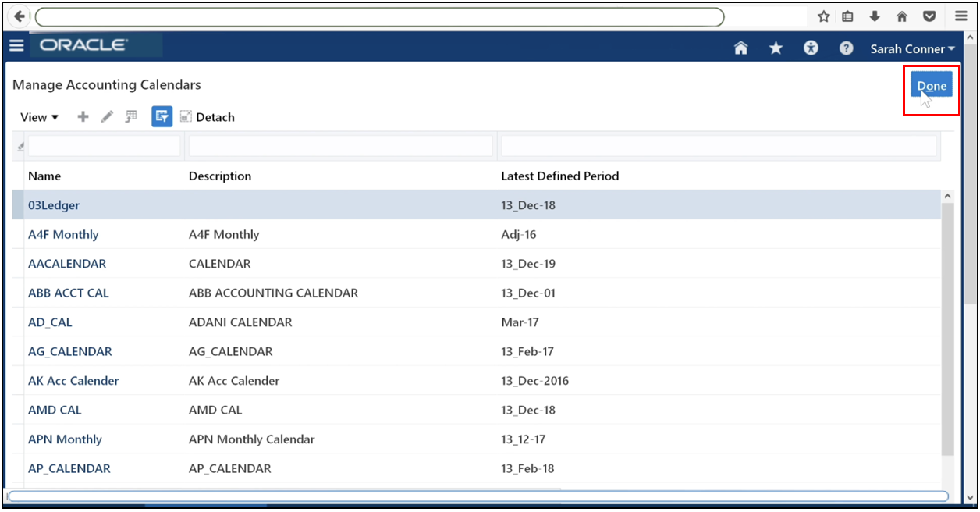This screenshot has height=512, width=980.
Task: Create a new accounting calendar with plus icon
Action: pyautogui.click(x=83, y=116)
